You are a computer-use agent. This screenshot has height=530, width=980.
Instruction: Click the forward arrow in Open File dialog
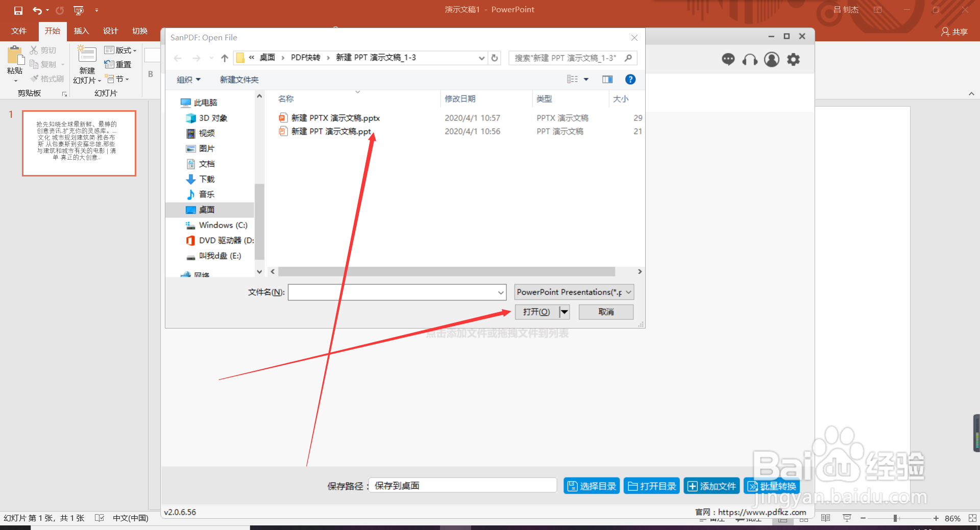[x=197, y=58]
